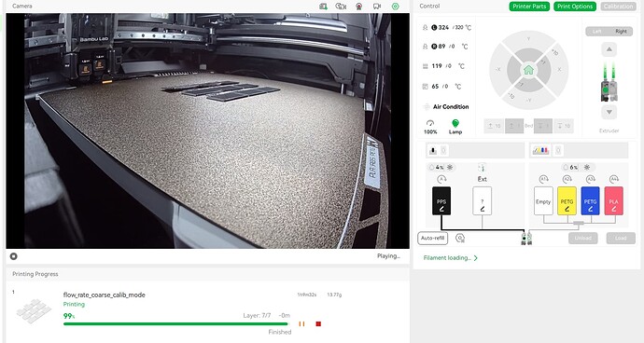Stop the camera live stream
Screen dimensions: 644x343
(x=14, y=256)
